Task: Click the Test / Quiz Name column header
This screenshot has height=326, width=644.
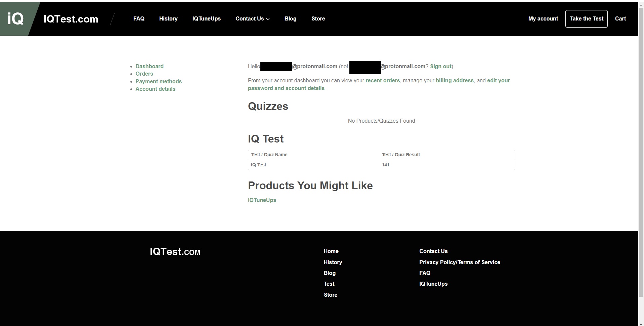Action: pos(269,155)
